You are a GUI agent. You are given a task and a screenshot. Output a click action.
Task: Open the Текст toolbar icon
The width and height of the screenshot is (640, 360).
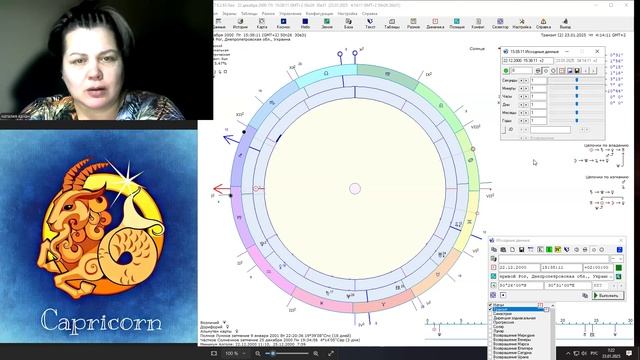370,23
